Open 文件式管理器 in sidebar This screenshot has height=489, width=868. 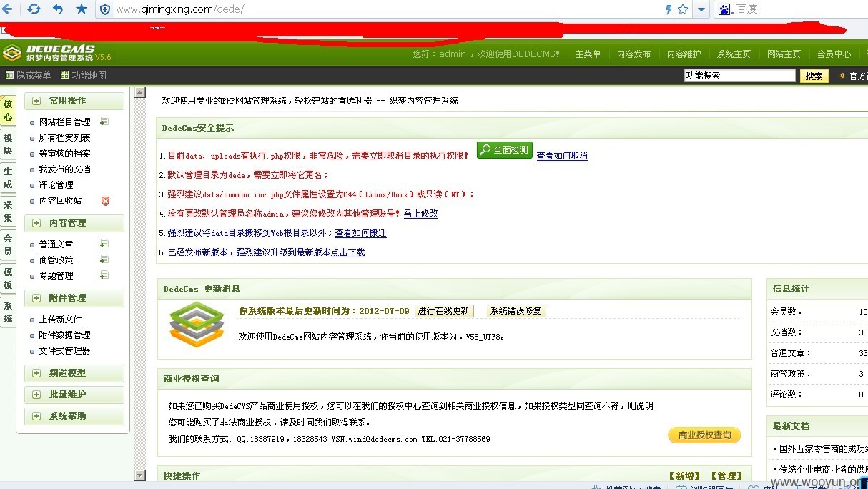(x=64, y=351)
